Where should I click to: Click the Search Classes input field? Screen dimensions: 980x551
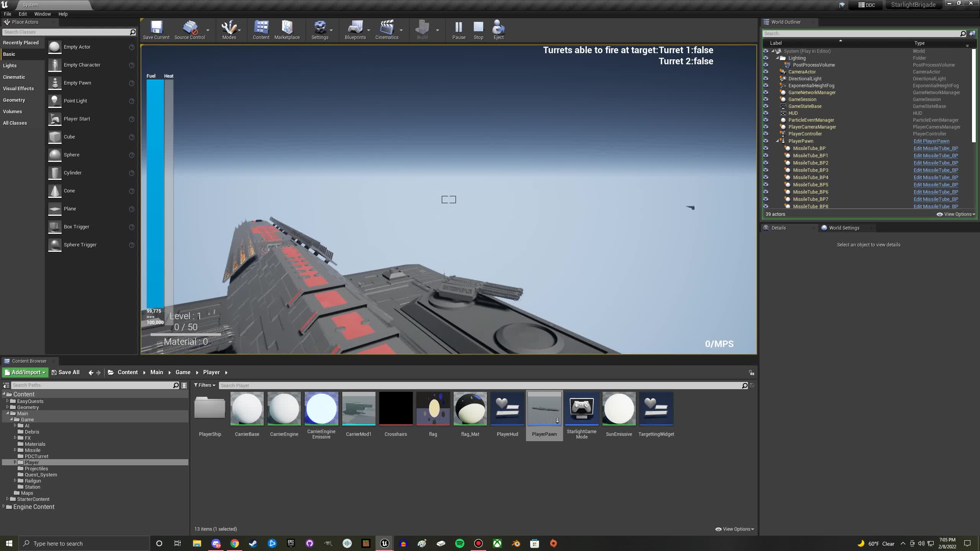(x=65, y=32)
